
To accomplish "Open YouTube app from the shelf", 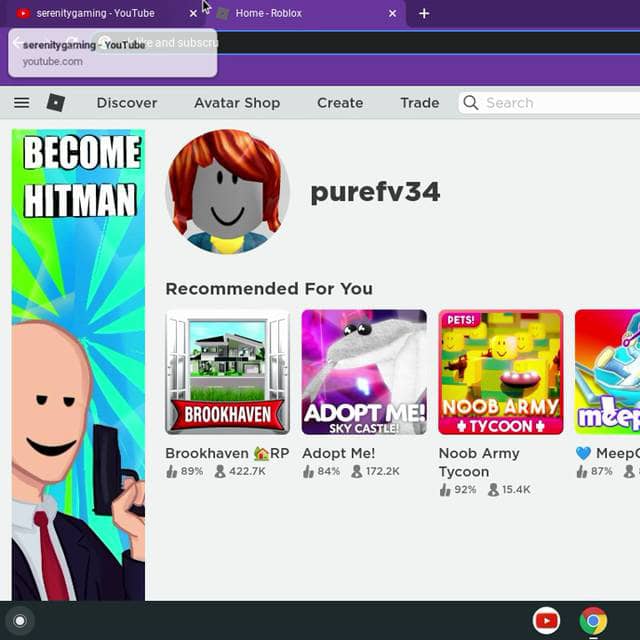I will pos(546,620).
